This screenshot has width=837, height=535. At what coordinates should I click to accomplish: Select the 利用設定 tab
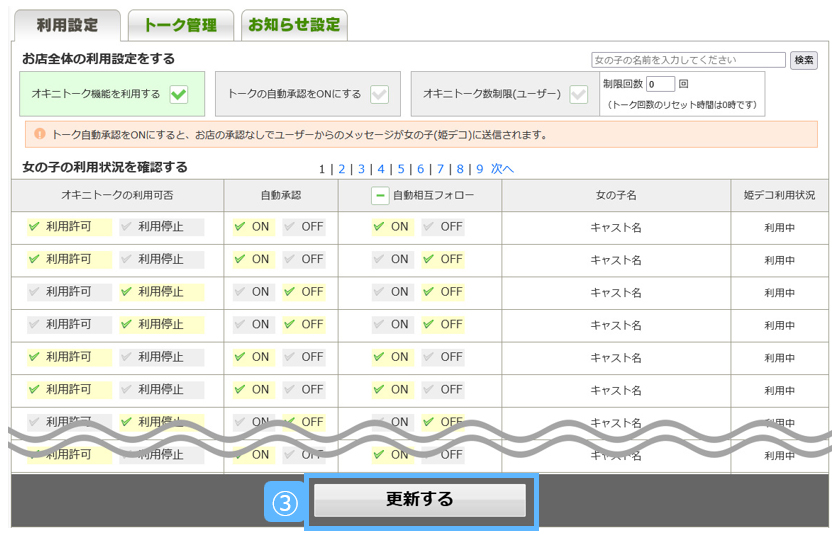(x=65, y=25)
